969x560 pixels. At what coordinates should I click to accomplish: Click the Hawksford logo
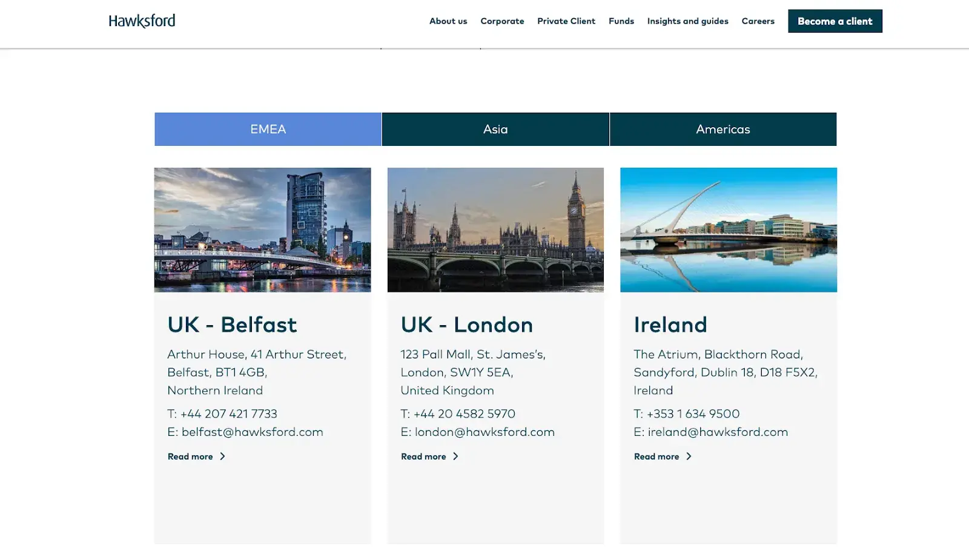point(142,21)
